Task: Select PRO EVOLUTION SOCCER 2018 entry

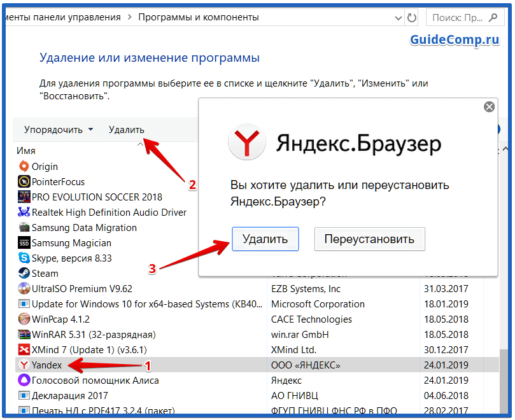Action: pos(97,197)
